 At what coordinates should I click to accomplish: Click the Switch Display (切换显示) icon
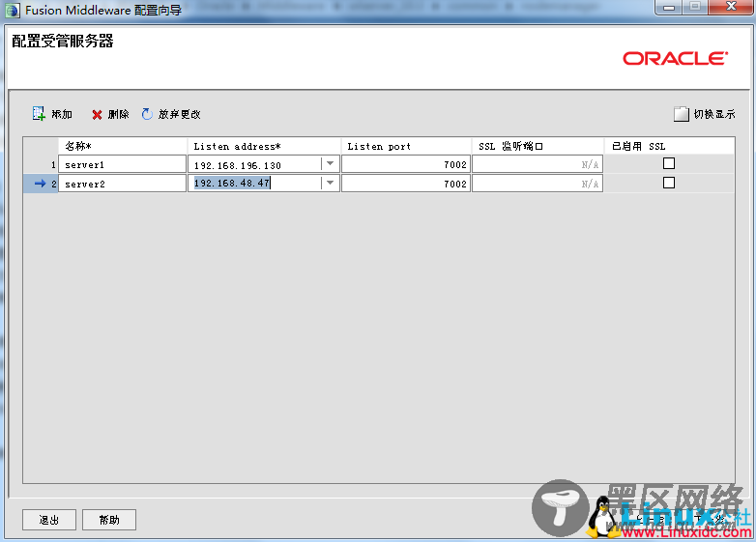[682, 114]
